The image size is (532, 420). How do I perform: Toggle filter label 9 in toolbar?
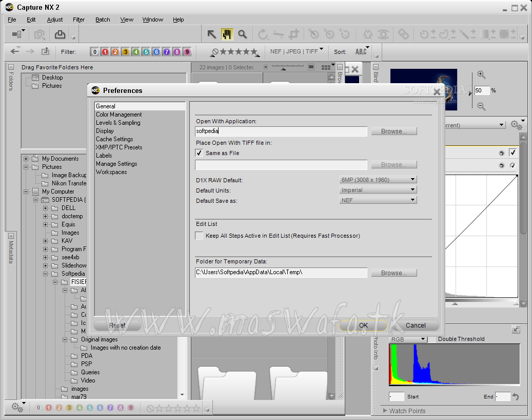pos(187,52)
